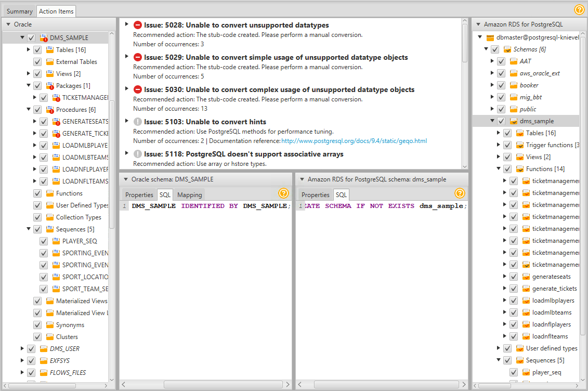Switch to the Summary tab

[20, 11]
